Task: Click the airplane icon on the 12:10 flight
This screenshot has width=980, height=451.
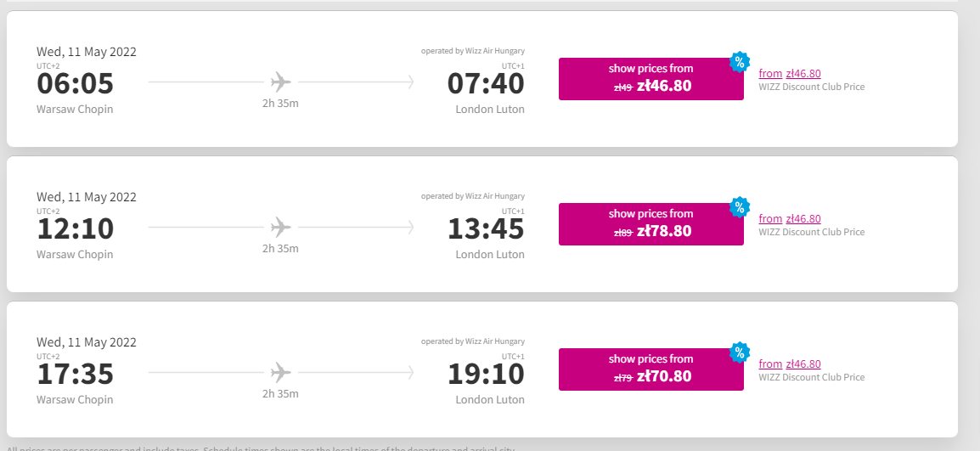Action: (281, 227)
